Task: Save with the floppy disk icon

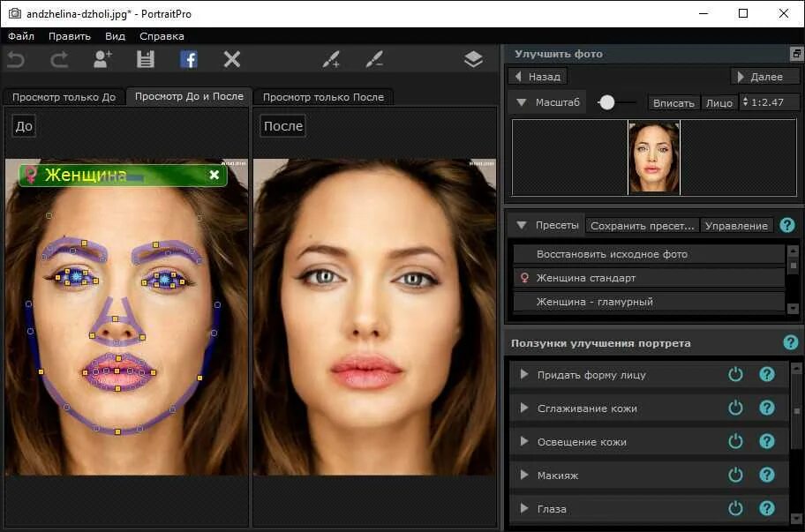Action: click(146, 59)
